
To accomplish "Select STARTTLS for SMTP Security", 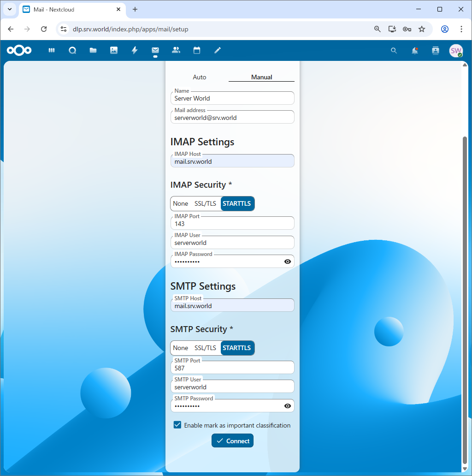I will pos(237,348).
